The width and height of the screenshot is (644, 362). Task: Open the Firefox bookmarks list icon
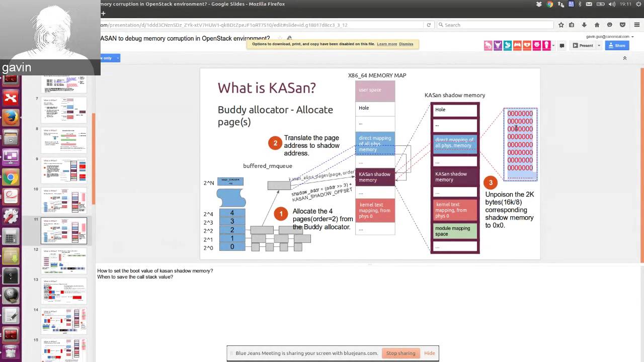(572, 25)
